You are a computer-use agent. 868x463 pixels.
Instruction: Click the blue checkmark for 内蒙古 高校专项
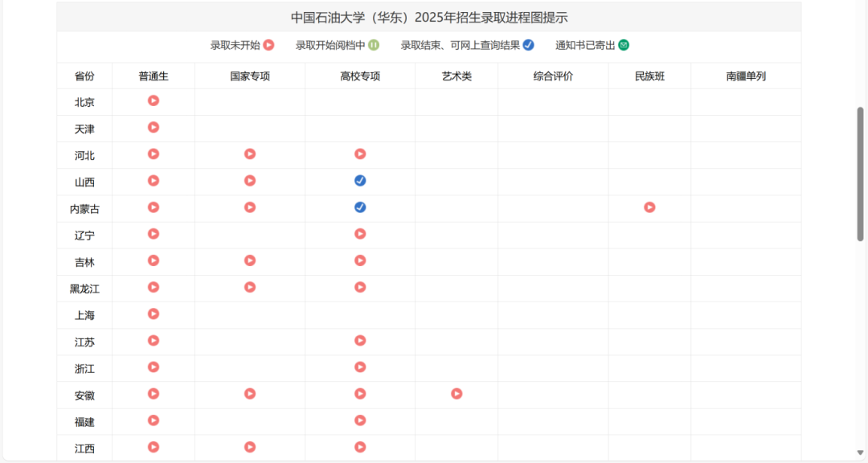click(360, 207)
